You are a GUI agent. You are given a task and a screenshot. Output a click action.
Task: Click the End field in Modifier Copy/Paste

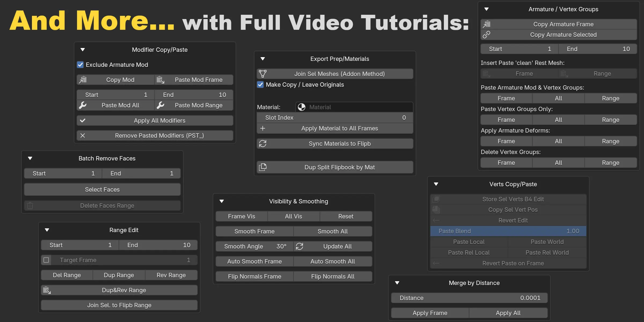click(x=194, y=95)
